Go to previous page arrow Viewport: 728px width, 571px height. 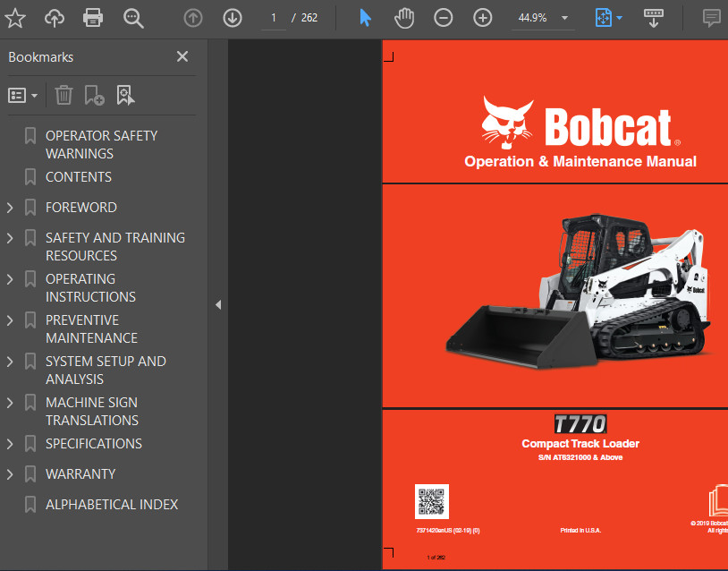(193, 18)
